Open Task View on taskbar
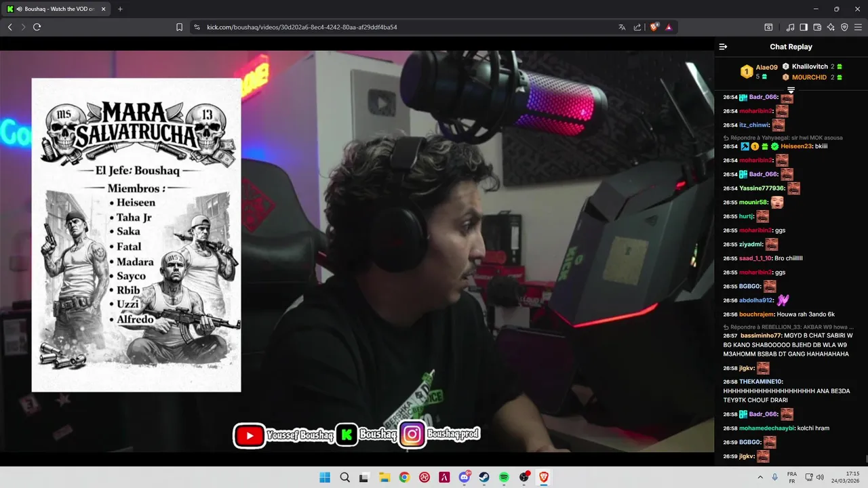Image resolution: width=868 pixels, height=488 pixels. (364, 477)
